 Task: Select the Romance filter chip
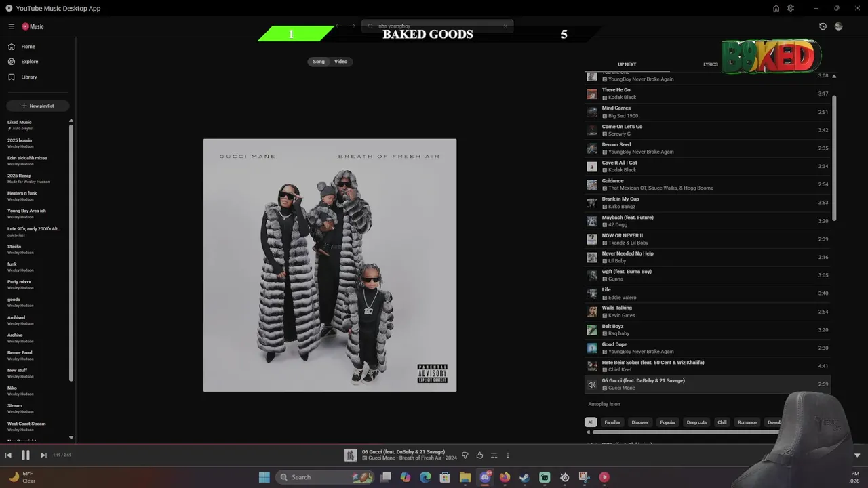tap(747, 422)
